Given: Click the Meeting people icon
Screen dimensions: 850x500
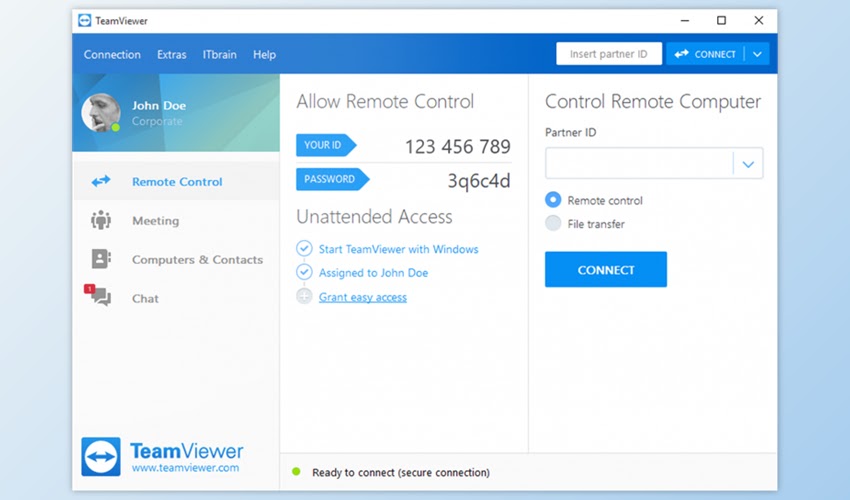Looking at the screenshot, I should pos(101,220).
